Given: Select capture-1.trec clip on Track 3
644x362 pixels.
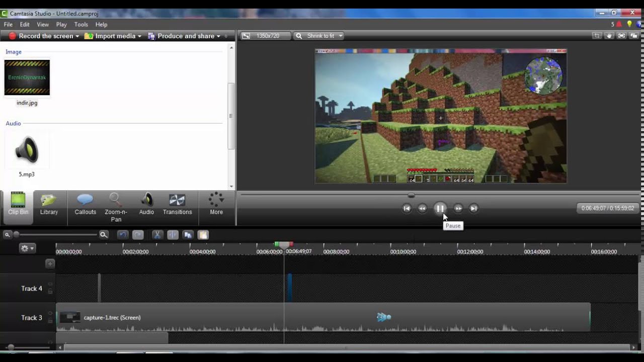Looking at the screenshot, I should point(323,317).
